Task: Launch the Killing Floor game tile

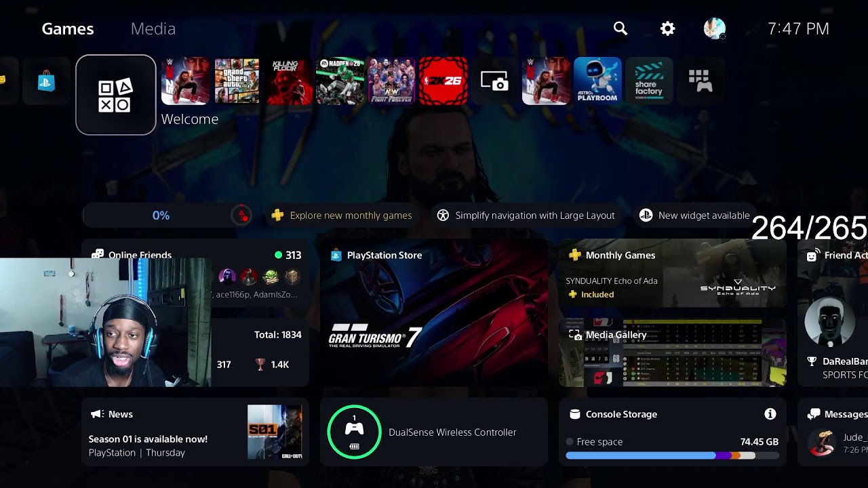Action: 289,81
